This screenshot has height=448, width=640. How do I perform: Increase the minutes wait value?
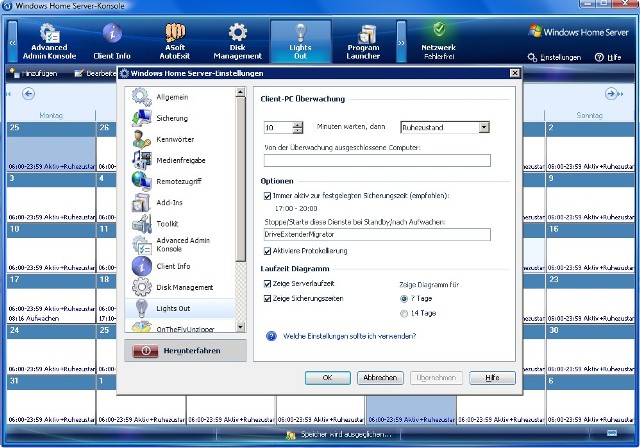pos(298,125)
